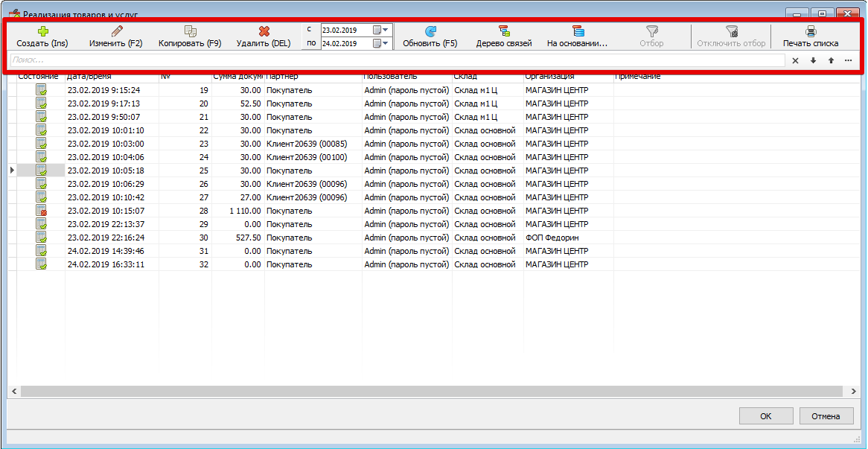Open the Дерево связей tool
Viewport: 868px width, 449px height.
point(504,36)
